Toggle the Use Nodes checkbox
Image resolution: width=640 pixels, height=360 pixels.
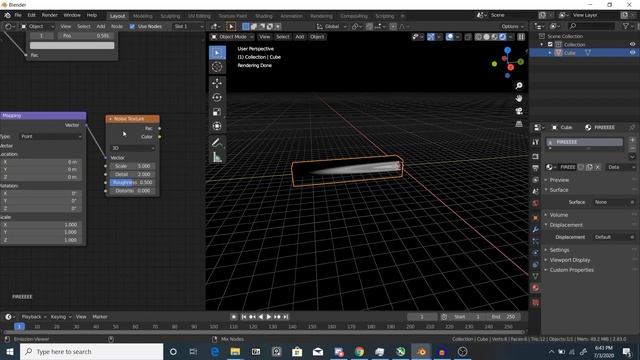click(132, 27)
